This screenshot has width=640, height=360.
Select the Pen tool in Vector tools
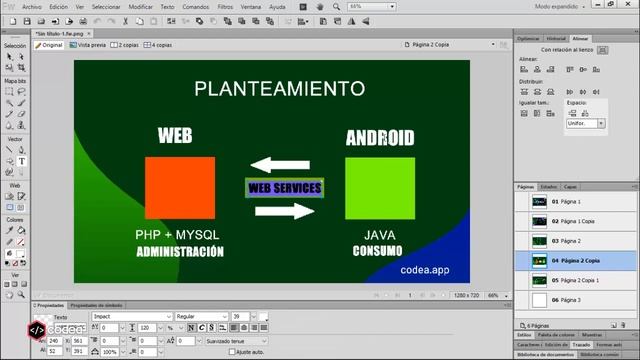21,150
